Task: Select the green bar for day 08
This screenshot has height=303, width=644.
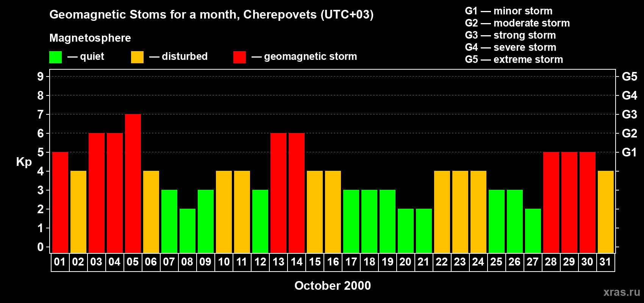Action: point(188,231)
